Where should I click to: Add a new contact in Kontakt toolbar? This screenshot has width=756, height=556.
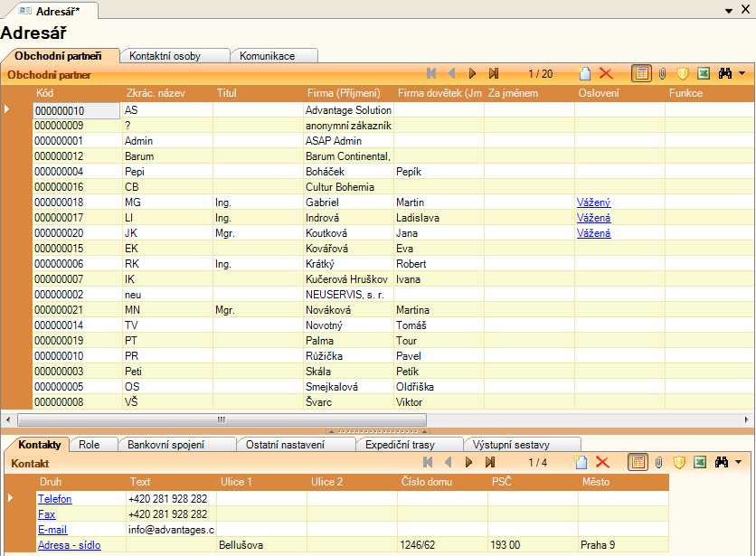pos(582,463)
